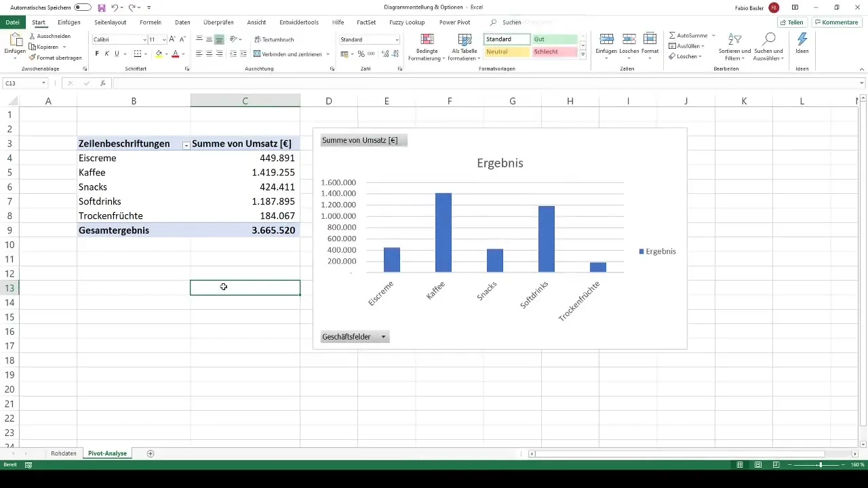Increase the font size
Viewport: 868px width, 488px height.
click(172, 40)
